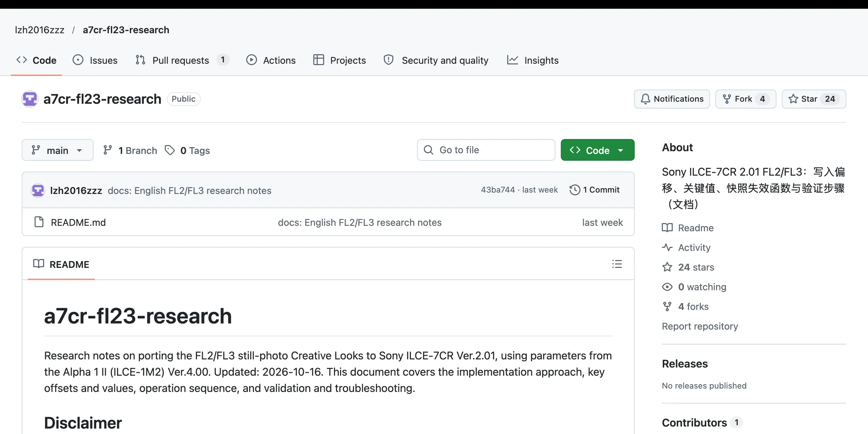View the 0 Tags link

pyautogui.click(x=187, y=150)
